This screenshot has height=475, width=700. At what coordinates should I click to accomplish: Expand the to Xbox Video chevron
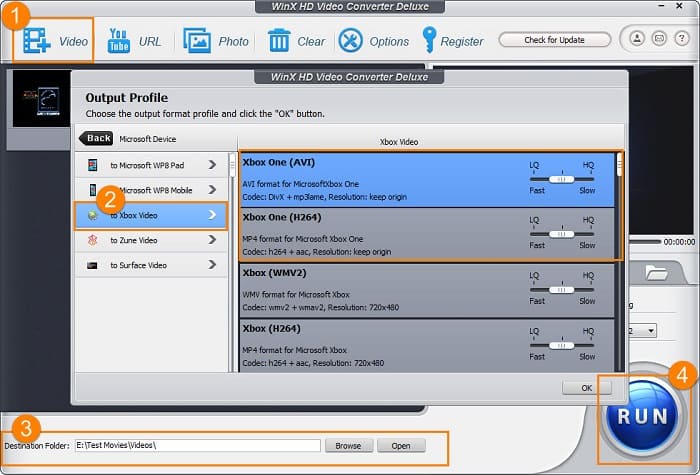(x=212, y=215)
